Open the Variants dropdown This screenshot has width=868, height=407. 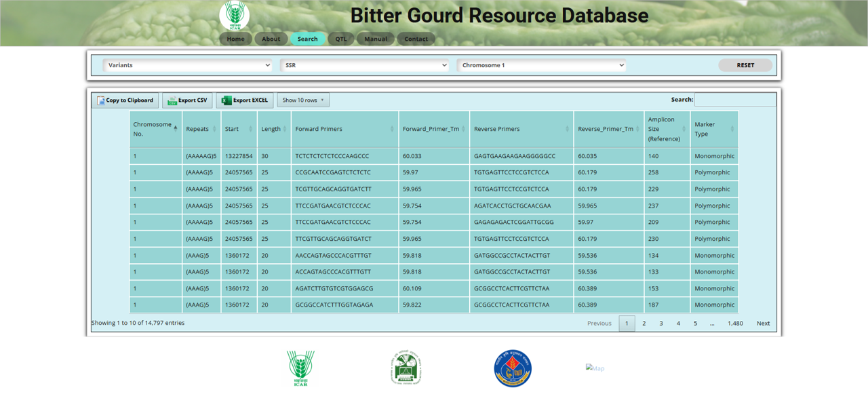point(187,65)
